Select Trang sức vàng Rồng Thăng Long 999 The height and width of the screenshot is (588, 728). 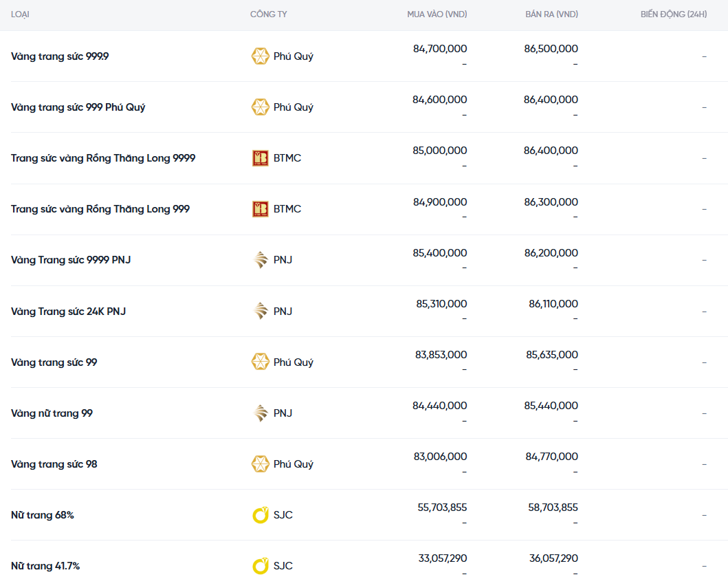click(100, 209)
